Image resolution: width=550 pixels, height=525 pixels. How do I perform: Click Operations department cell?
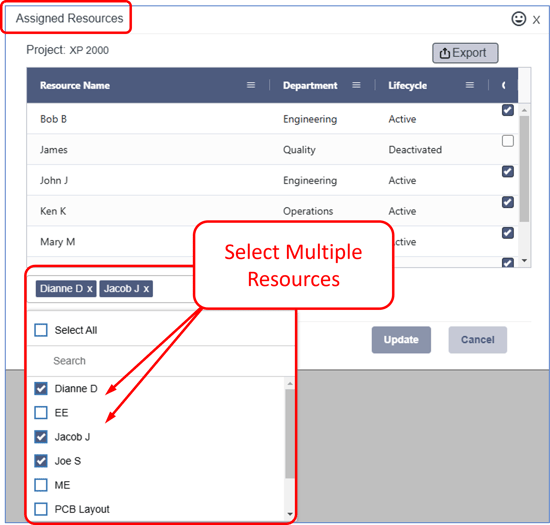coord(308,211)
